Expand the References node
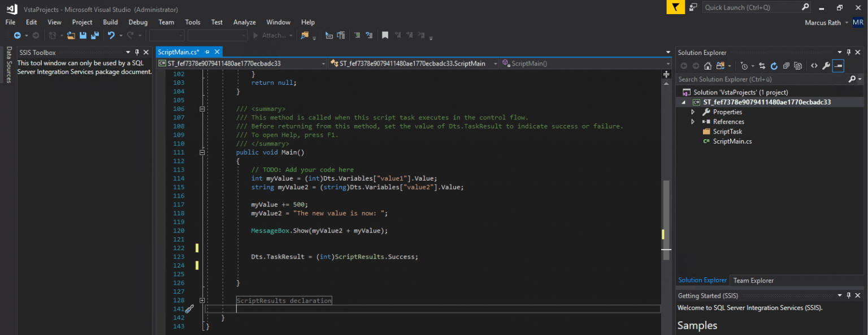 693,121
